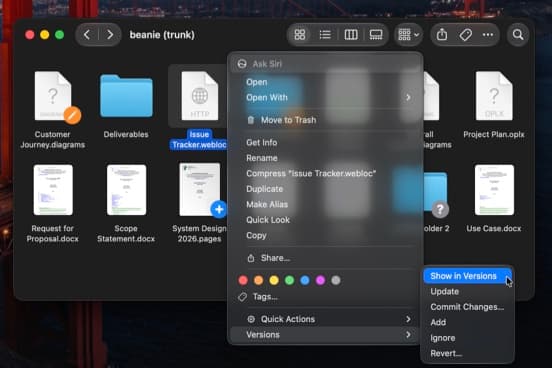Choose Rename in the context menu
This screenshot has height=368, width=552.
[326, 158]
